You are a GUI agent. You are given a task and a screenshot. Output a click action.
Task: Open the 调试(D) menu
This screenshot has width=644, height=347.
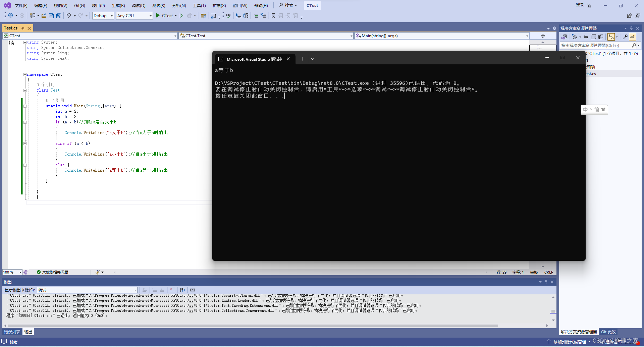(139, 5)
